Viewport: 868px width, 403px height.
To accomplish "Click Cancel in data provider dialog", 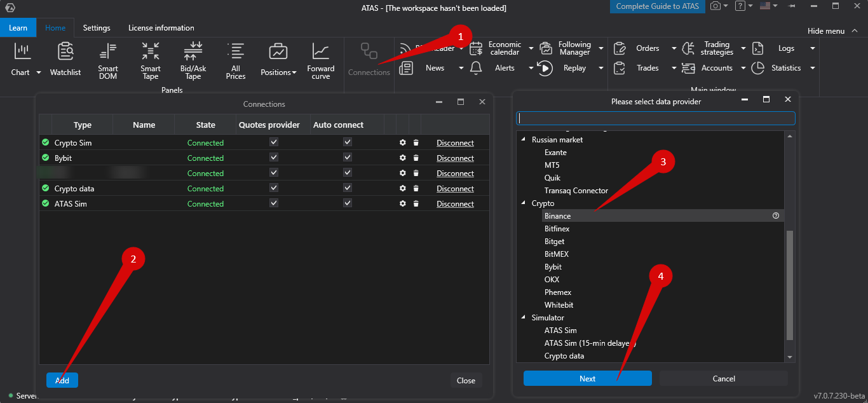I will [x=724, y=378].
